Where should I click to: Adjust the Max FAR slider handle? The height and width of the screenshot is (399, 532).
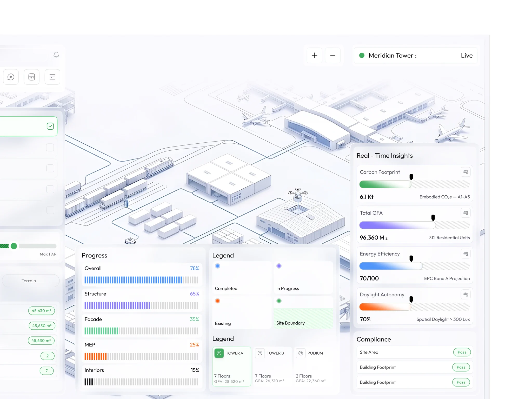click(x=14, y=246)
